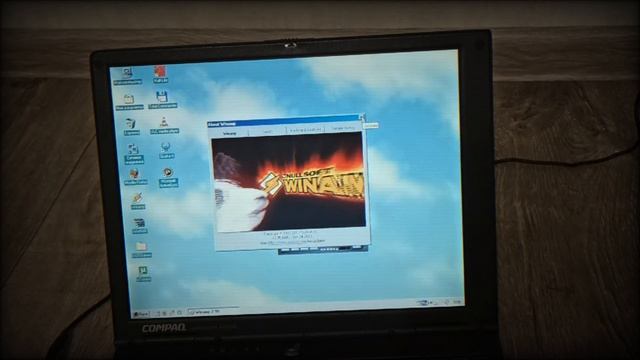Open the green icon at the column bottom
The image size is (640, 360).
[x=143, y=273]
